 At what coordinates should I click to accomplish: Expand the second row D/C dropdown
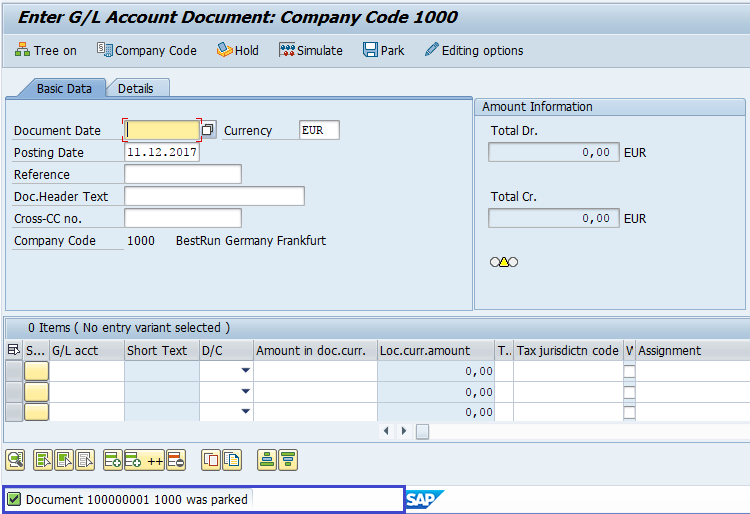(245, 391)
